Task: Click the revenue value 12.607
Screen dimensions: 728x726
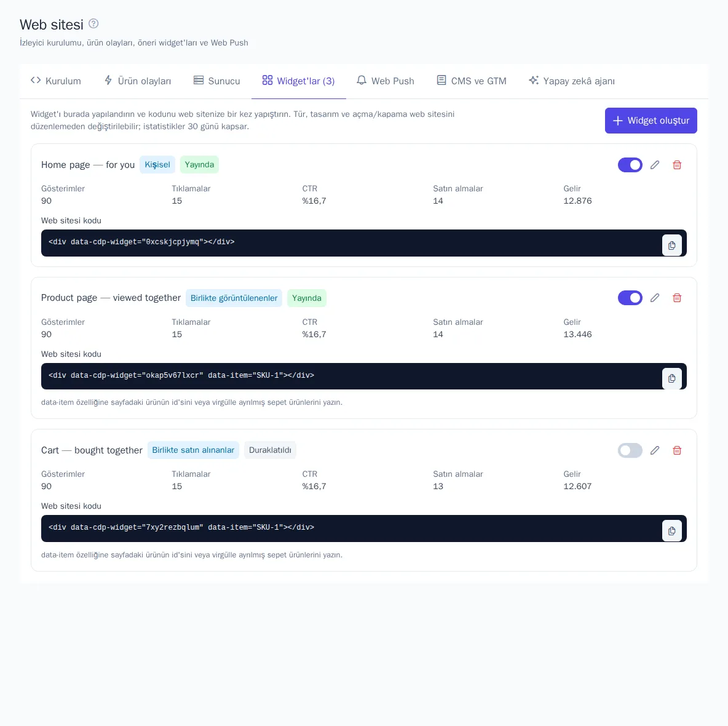Action: coord(577,486)
